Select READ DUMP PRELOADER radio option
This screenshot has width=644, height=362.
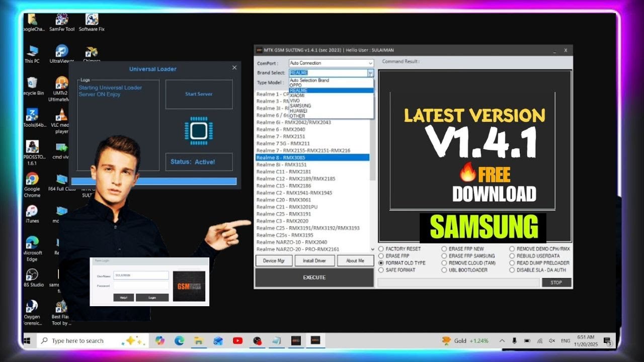(539, 263)
